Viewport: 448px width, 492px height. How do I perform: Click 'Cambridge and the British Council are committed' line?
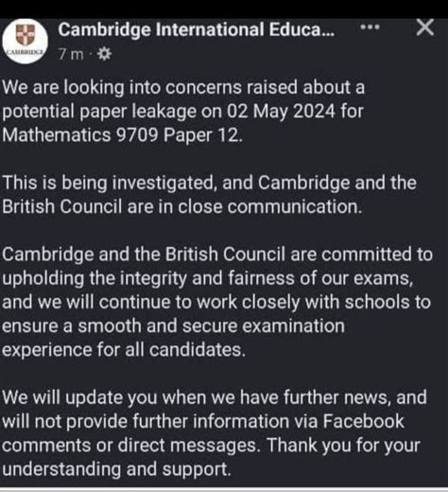pyautogui.click(x=217, y=255)
